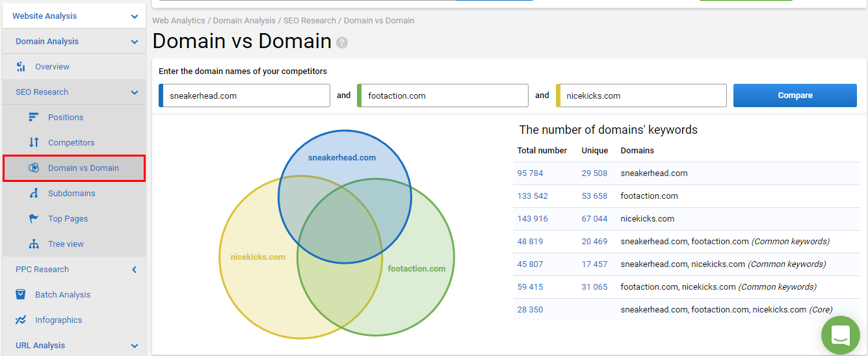
Task: Click Web Analytics breadcrumb link
Action: click(x=180, y=20)
